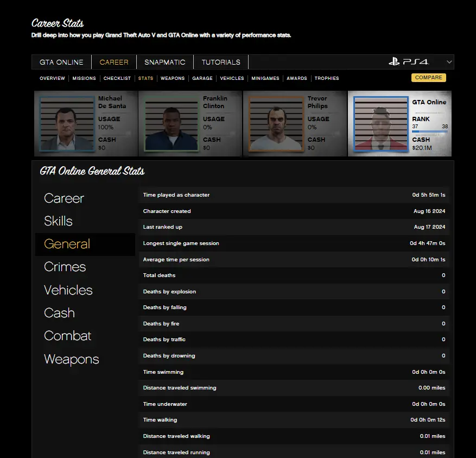Switch to the CAREER tab
476x458 pixels.
[x=114, y=62]
